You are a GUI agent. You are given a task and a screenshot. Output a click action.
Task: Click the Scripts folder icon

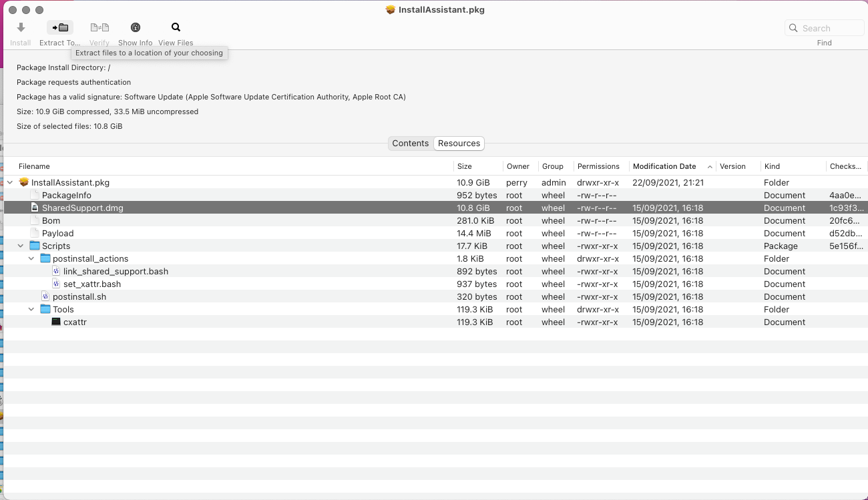(x=35, y=246)
